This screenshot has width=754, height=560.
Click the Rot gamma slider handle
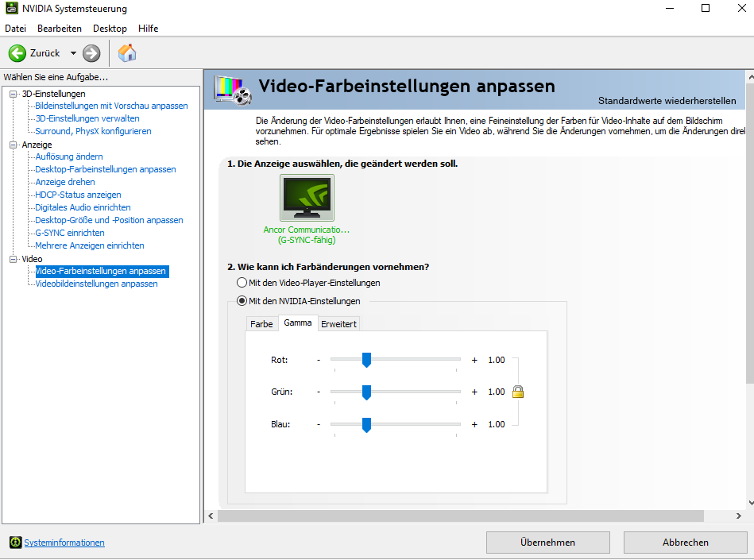point(366,360)
